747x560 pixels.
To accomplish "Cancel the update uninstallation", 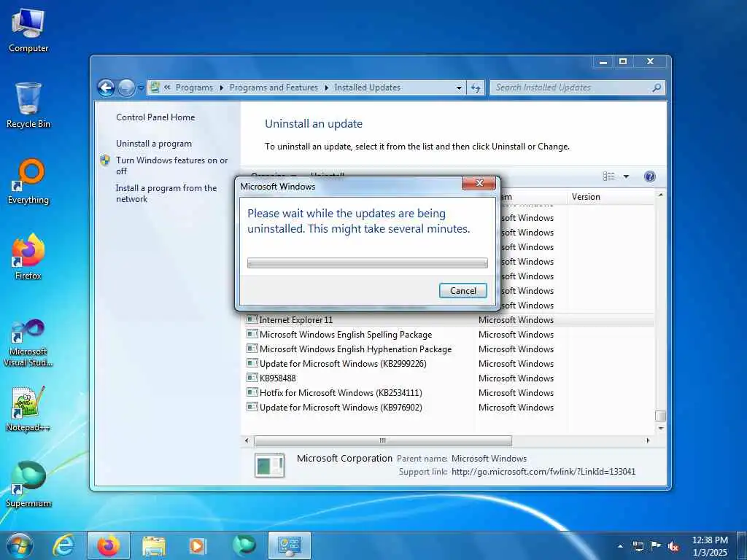I will point(462,290).
